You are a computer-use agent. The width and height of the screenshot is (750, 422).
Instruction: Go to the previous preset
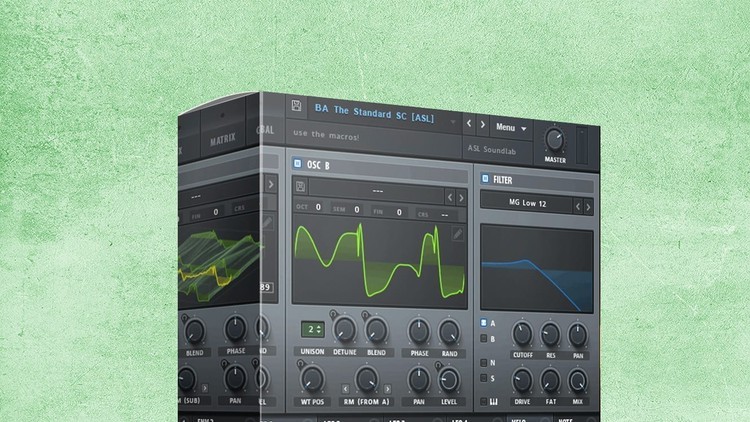click(x=469, y=124)
